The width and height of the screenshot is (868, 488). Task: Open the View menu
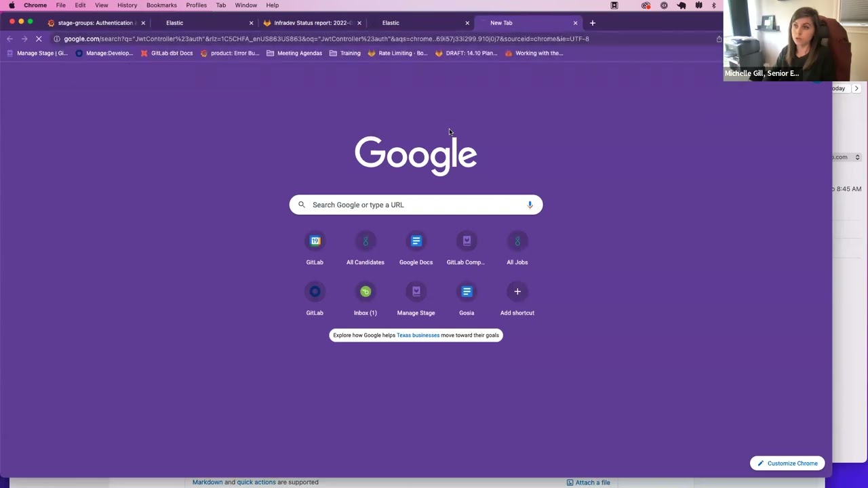[x=101, y=5]
